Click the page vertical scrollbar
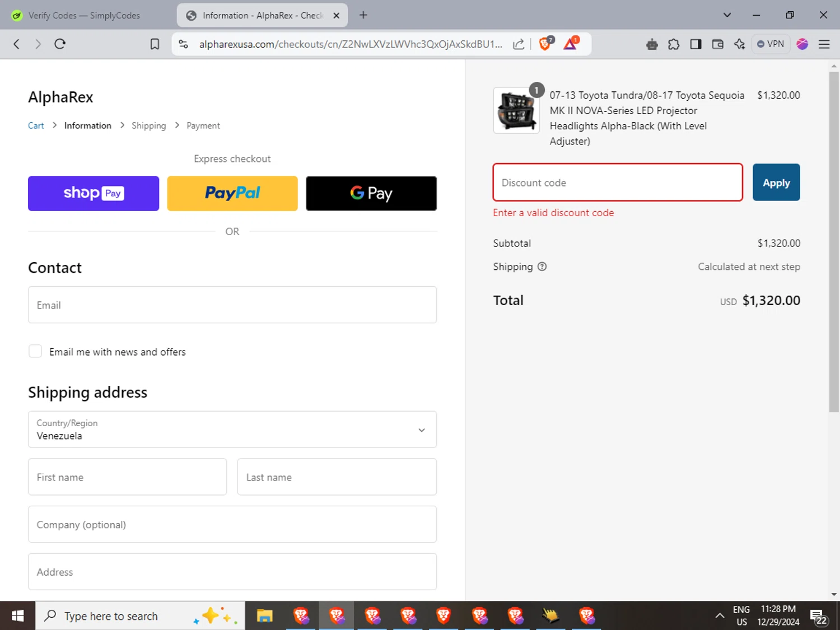The image size is (840, 630). click(834, 242)
